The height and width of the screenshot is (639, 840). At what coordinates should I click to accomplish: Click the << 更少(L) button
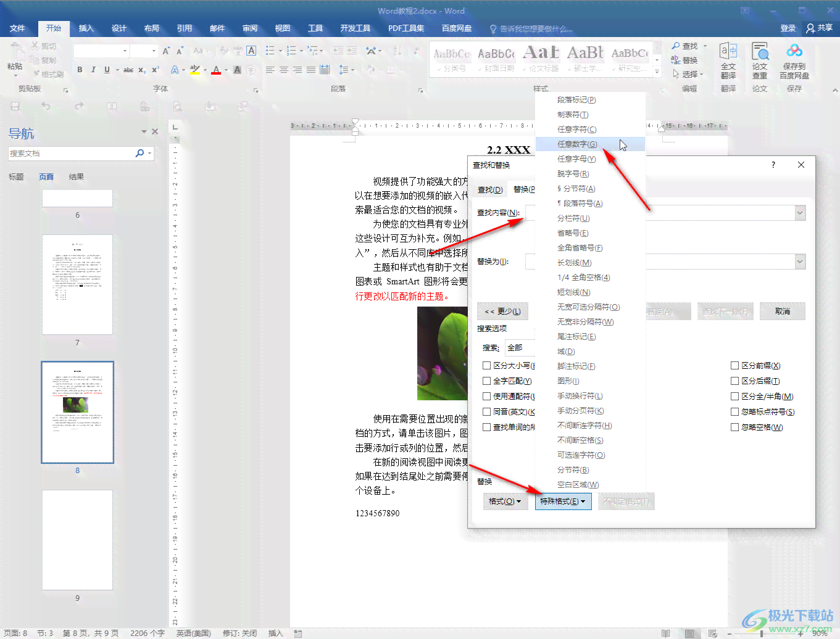click(502, 311)
